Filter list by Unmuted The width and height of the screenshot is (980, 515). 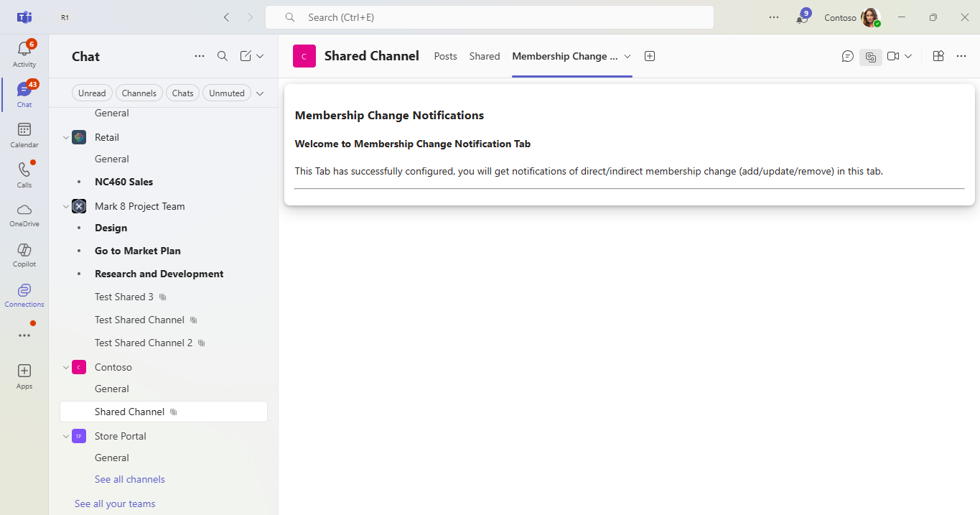[227, 93]
